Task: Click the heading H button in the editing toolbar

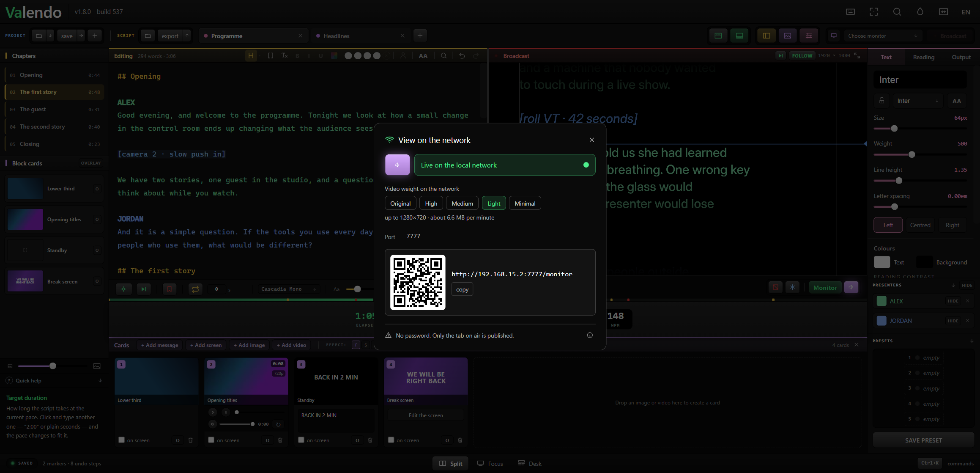Action: [x=251, y=56]
